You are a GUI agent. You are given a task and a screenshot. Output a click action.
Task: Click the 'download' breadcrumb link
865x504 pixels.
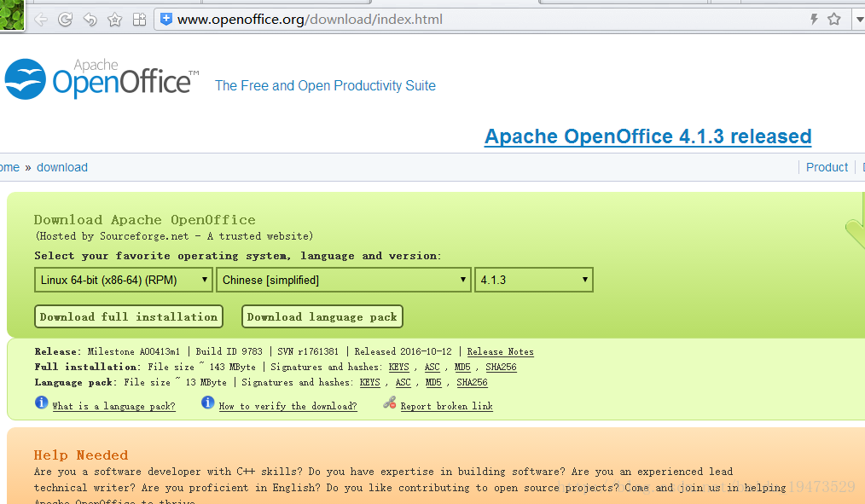[x=61, y=167]
